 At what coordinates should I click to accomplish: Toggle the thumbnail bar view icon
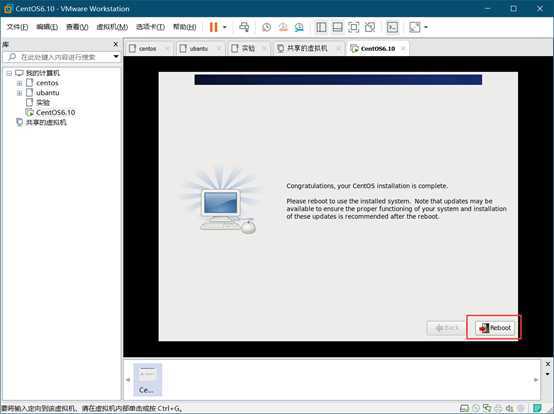(337, 27)
